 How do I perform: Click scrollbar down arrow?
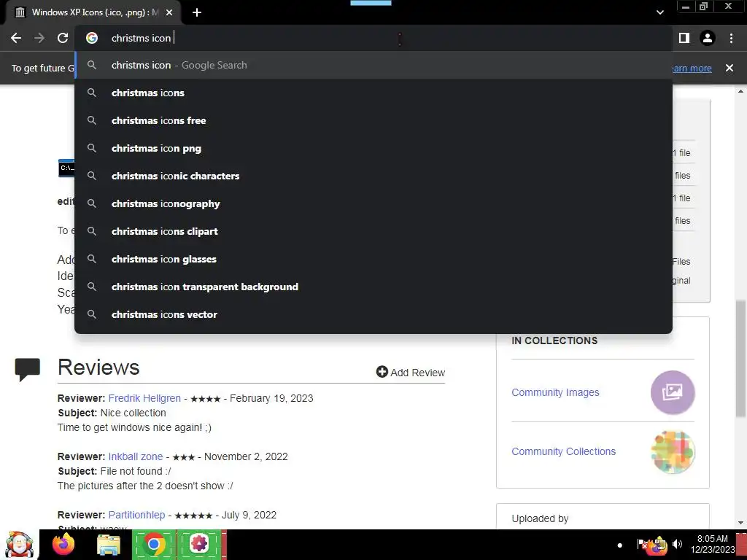click(740, 523)
